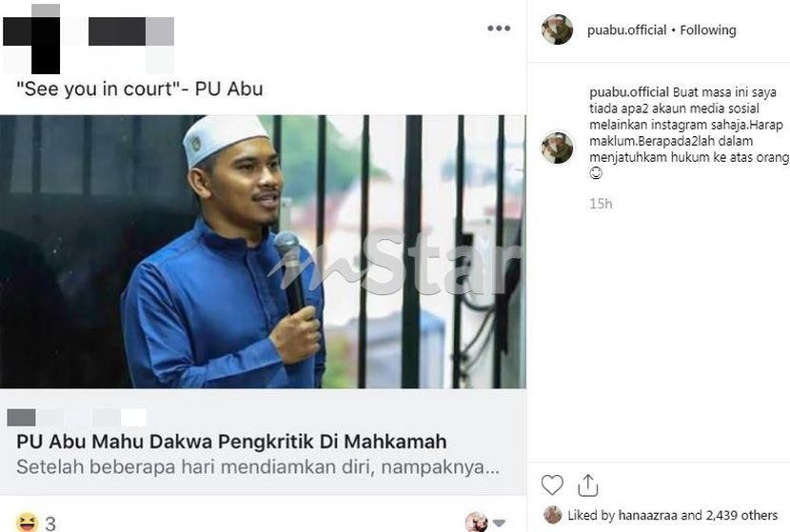Screen dimensions: 790x532
Task: Click the 15h timestamp
Action: coord(601,204)
